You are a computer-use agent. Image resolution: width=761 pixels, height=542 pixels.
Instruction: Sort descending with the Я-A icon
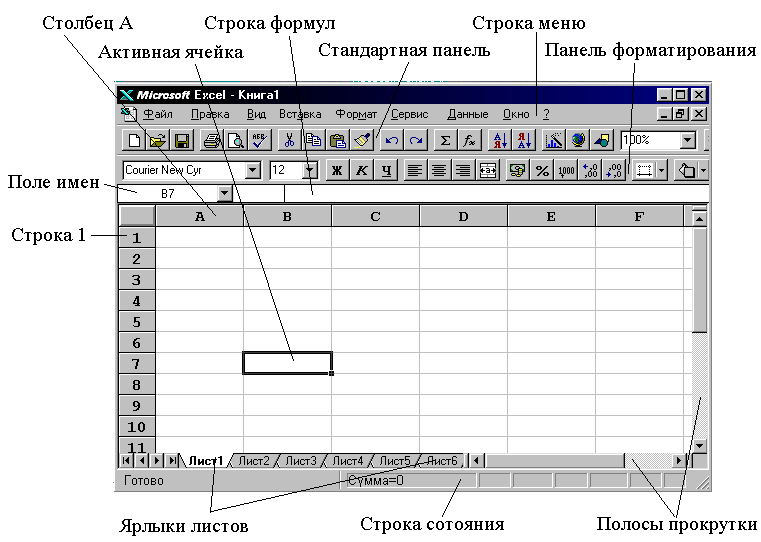pos(524,141)
